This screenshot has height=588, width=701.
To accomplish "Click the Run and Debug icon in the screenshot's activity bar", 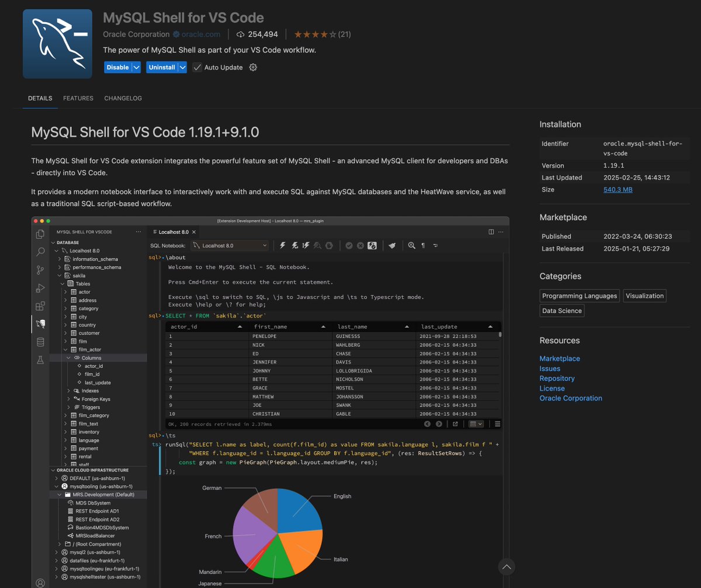I will tap(40, 288).
